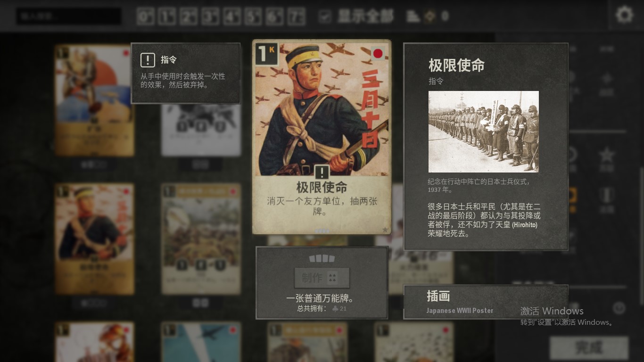Click the smiley face icon
This screenshot has width=644, height=362.
pyautogui.click(x=619, y=308)
